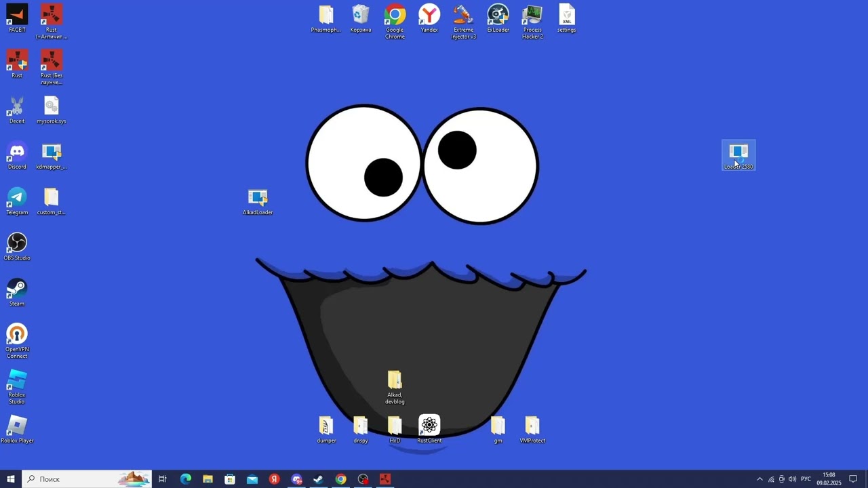Select the dumper folder icon
This screenshot has width=868, height=488.
[x=326, y=430]
